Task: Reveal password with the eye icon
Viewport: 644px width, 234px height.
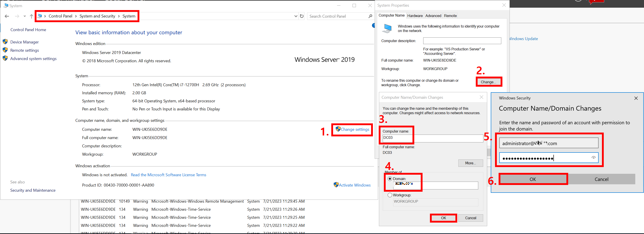Action: click(593, 158)
